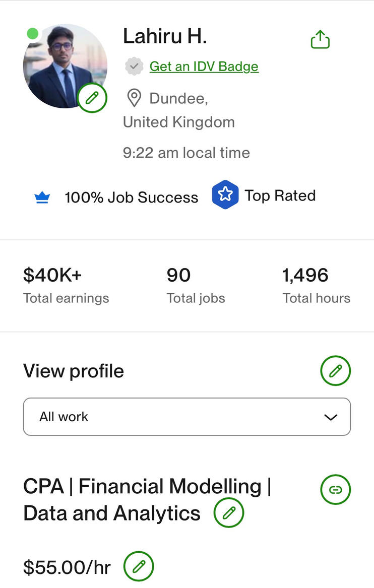
Task: Edit View profile section with pencil icon
Action: tap(335, 371)
